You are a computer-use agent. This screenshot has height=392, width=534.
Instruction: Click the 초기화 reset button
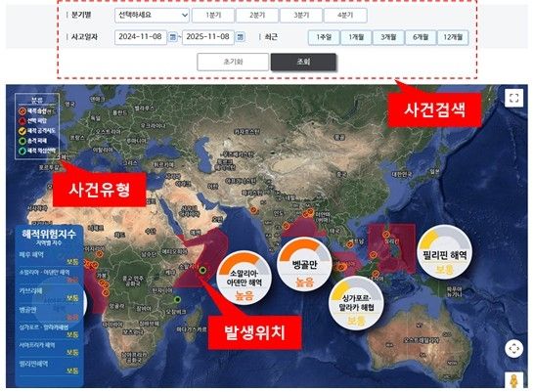[233, 62]
